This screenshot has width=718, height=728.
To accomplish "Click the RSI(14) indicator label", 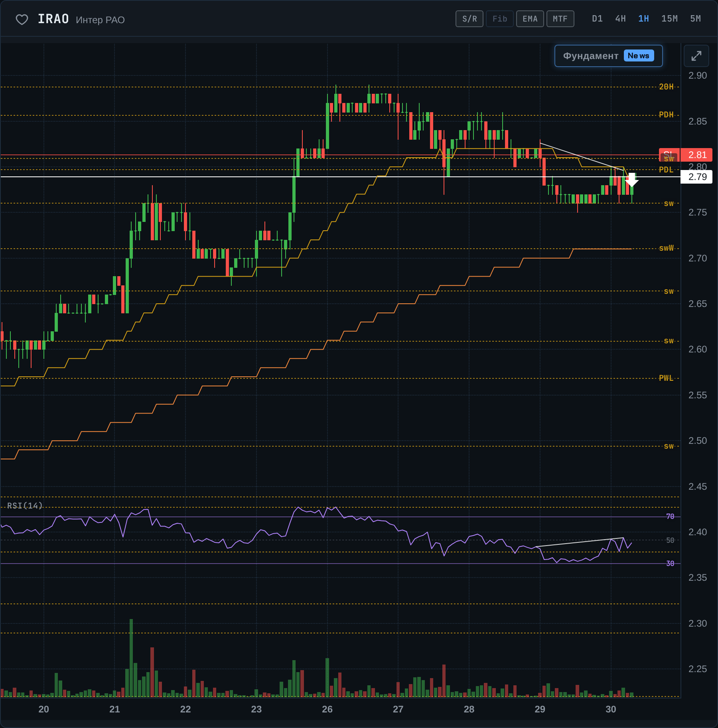I will coord(25,506).
